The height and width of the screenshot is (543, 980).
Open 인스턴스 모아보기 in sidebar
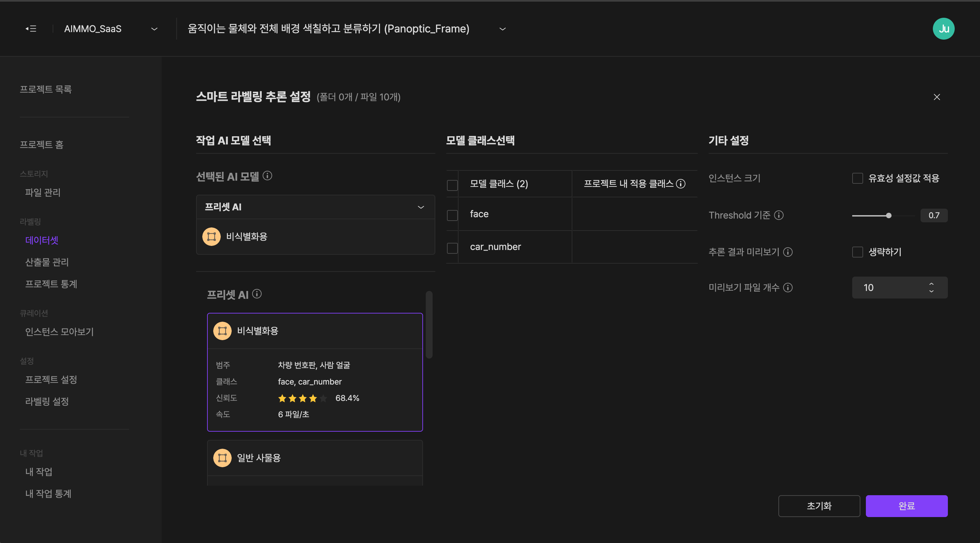(x=59, y=331)
